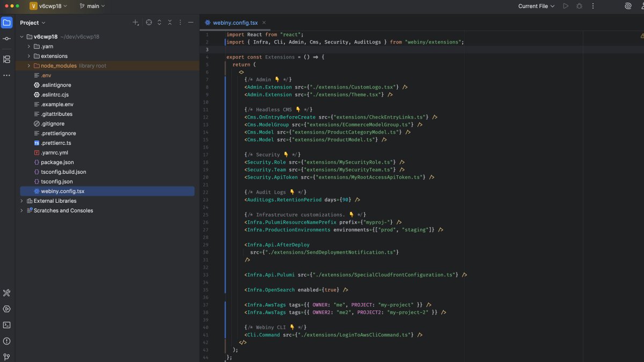Expand the node_modules folder
Screen dimensions: 644x362
[x=28, y=65]
